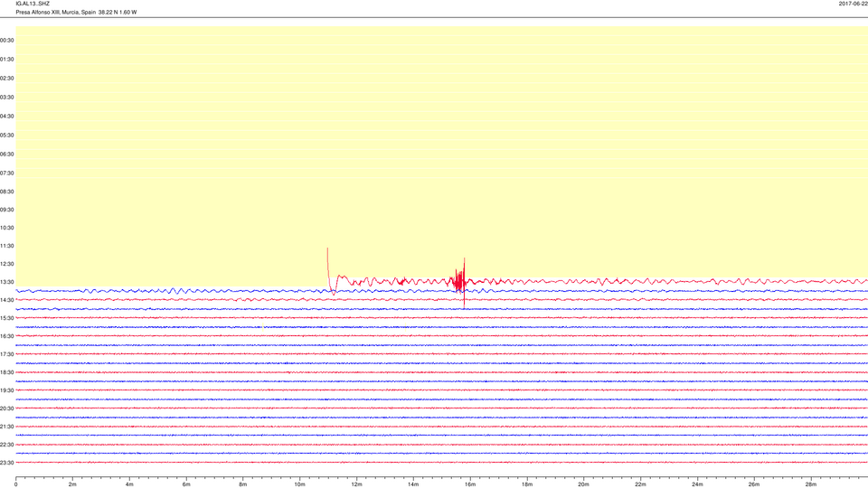
Task: Click the 4m axis tick label
Action: pos(129,484)
